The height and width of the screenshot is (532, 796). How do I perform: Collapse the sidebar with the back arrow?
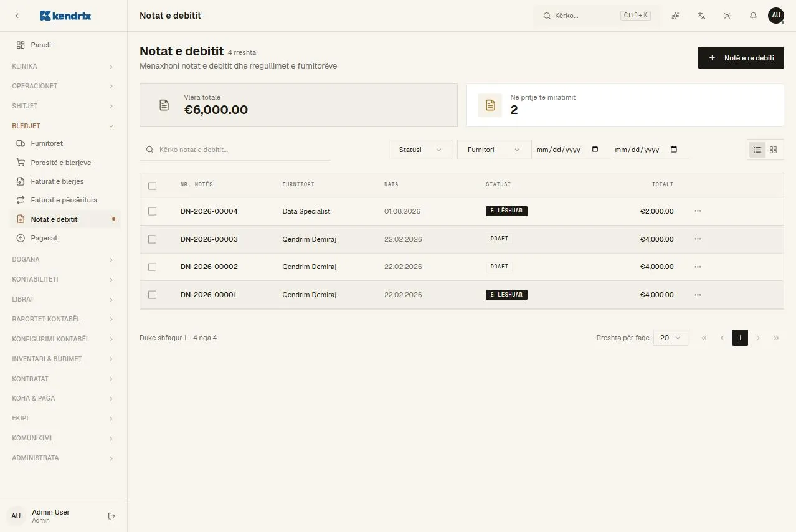click(17, 16)
